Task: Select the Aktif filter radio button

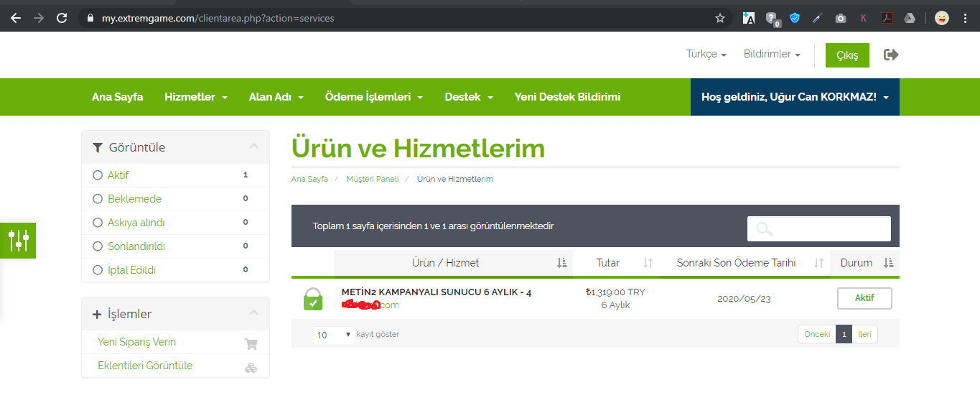Action: (x=98, y=175)
